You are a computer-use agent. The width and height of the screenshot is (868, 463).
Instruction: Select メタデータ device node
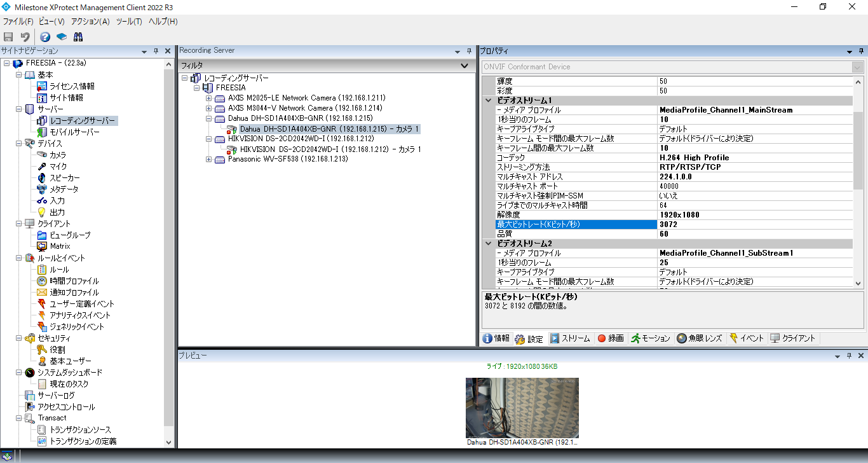64,190
